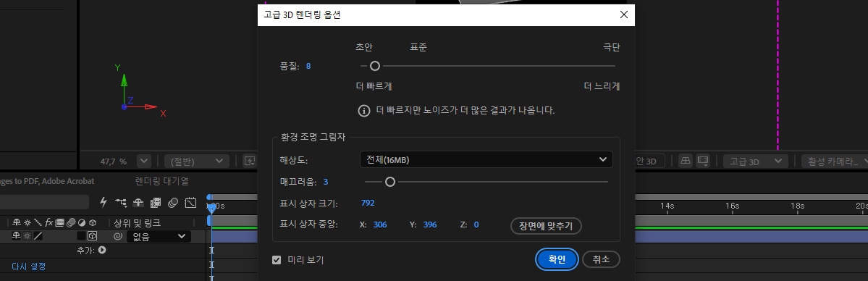Click the 장면에 맞추기 fit to scene button
This screenshot has height=281, width=868.
coord(546,225)
